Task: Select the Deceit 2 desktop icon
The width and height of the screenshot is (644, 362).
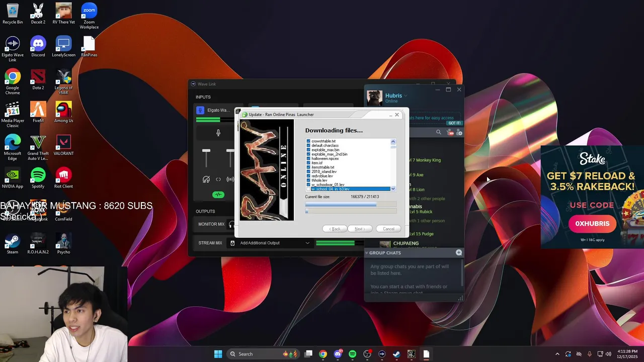Action: click(38, 14)
